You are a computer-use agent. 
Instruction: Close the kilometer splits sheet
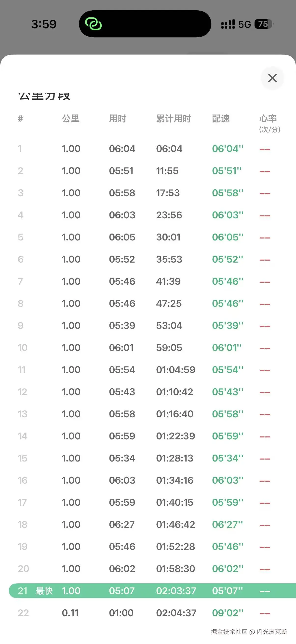tap(272, 78)
